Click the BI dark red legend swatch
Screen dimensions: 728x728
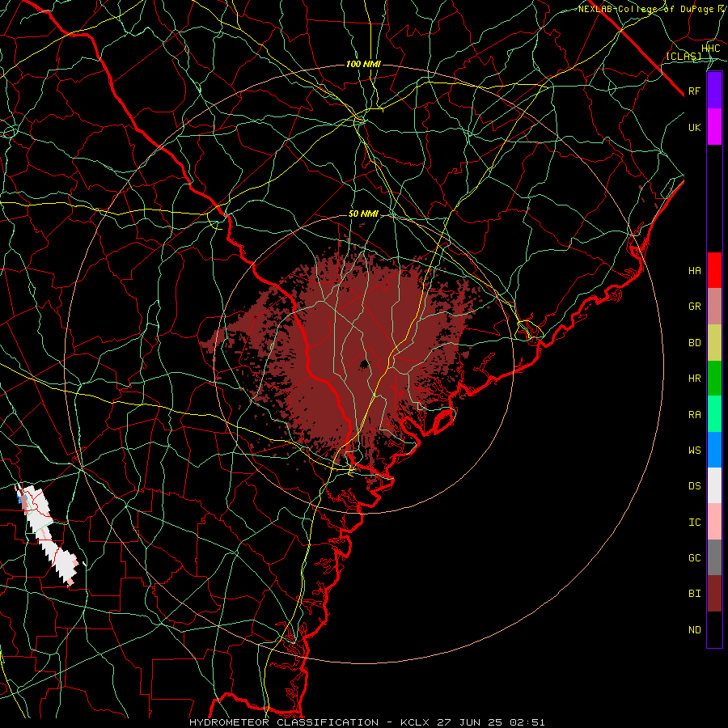tap(714, 594)
